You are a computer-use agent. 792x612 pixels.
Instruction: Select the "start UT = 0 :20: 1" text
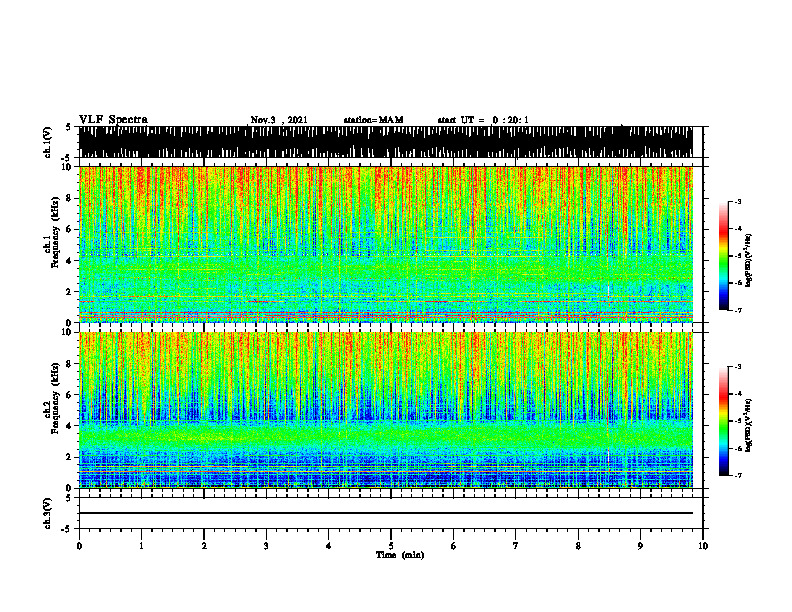pos(483,120)
